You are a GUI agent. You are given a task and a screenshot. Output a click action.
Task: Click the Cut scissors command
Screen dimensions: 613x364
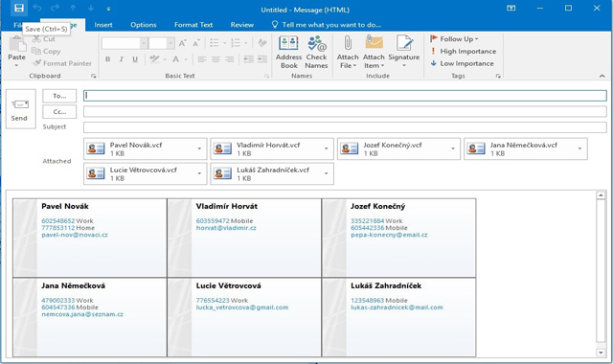[x=43, y=39]
